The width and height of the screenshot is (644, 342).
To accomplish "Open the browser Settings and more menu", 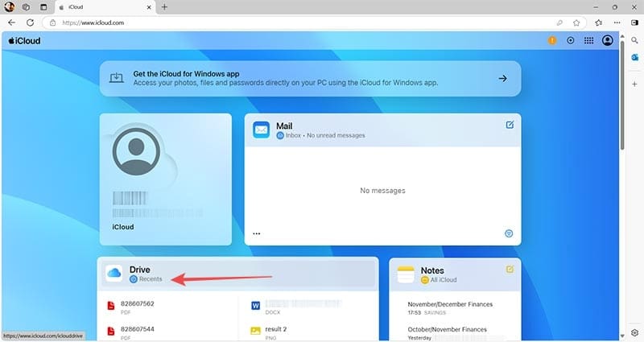I will point(616,23).
